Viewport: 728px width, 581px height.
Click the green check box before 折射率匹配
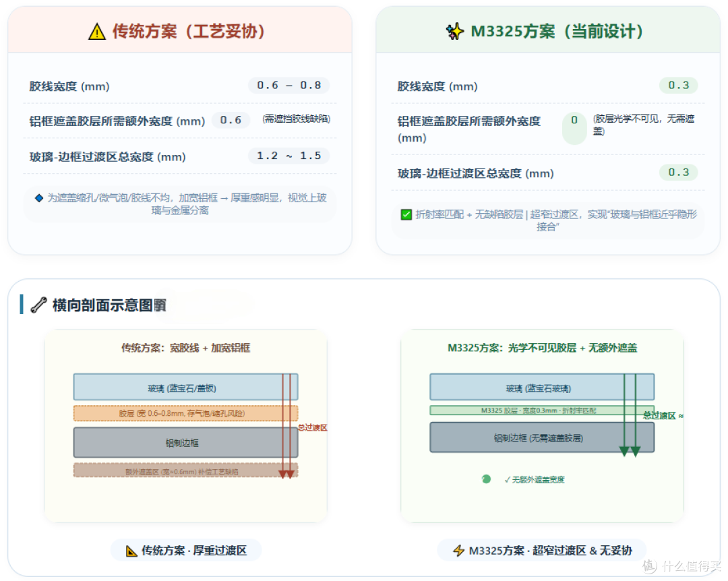coord(406,214)
